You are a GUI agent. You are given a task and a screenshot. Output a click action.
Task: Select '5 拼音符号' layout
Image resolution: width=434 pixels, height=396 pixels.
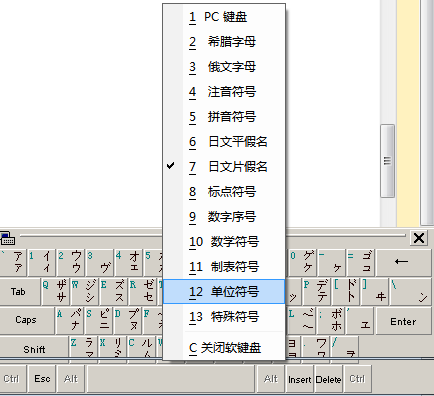(224, 117)
